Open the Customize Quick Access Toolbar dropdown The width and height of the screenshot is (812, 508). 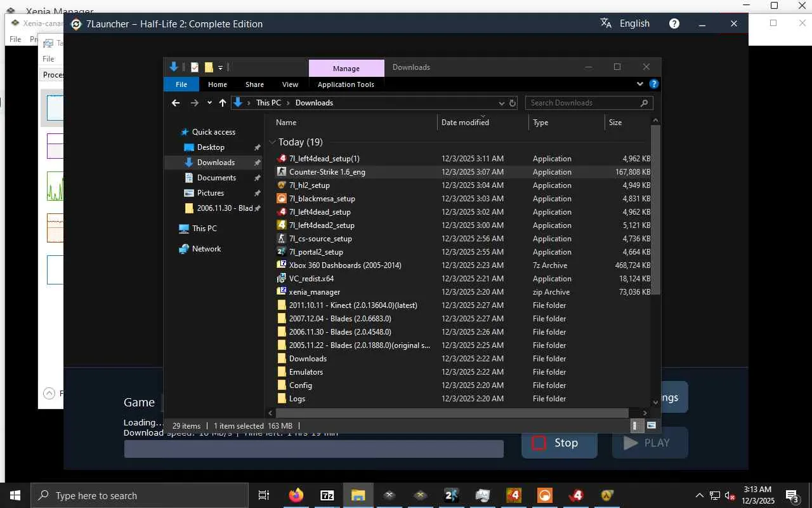(220, 67)
